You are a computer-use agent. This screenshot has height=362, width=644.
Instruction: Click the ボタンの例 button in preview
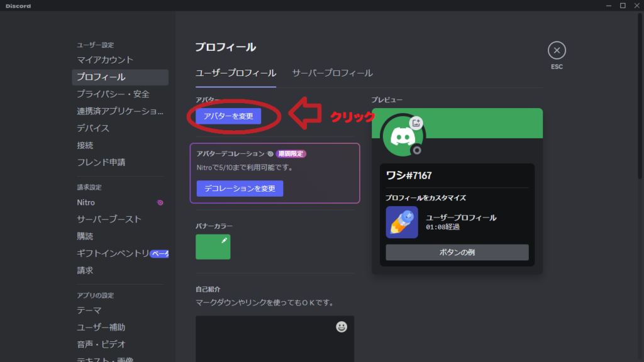click(457, 253)
